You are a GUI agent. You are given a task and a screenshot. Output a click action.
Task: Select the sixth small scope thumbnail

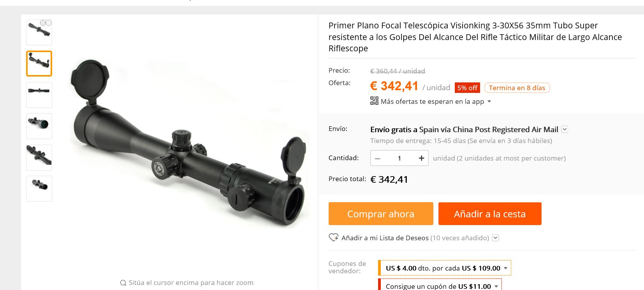(39, 189)
